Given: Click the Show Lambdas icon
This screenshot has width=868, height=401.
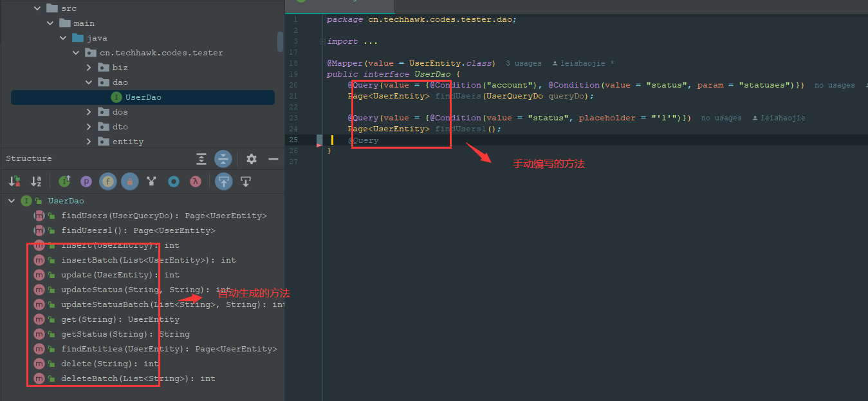Looking at the screenshot, I should [195, 182].
